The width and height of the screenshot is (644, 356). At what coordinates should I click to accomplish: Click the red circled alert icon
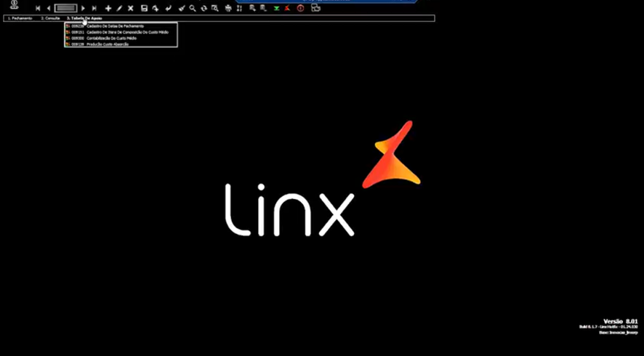coord(301,8)
